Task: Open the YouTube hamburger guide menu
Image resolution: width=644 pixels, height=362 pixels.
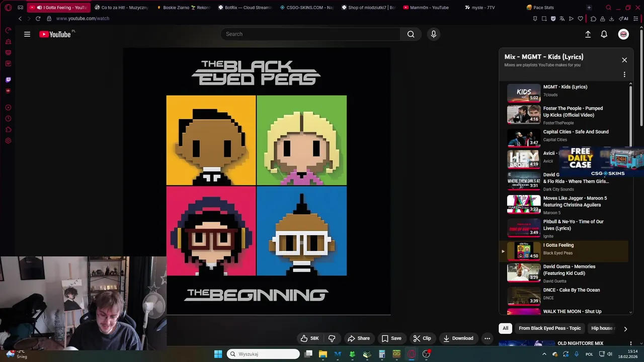Action: 27,34
